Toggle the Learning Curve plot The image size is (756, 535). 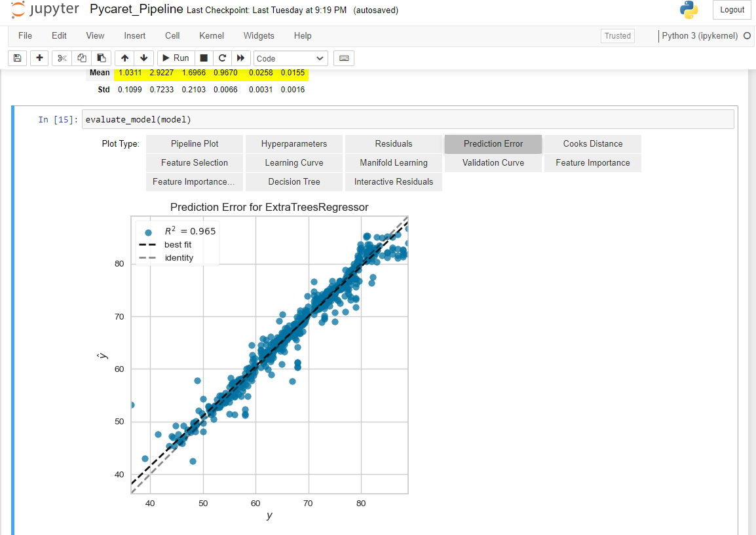294,163
